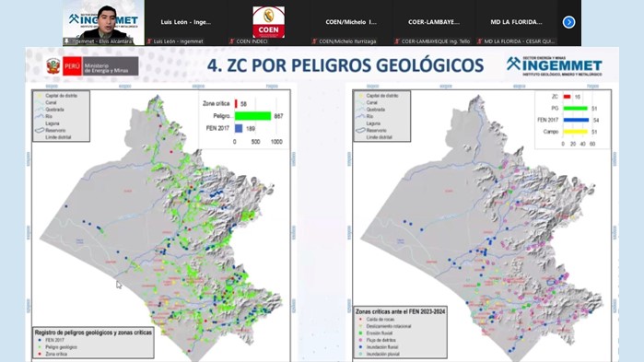Select Elvis Alcántara's speaker video thumbnail

point(103,23)
